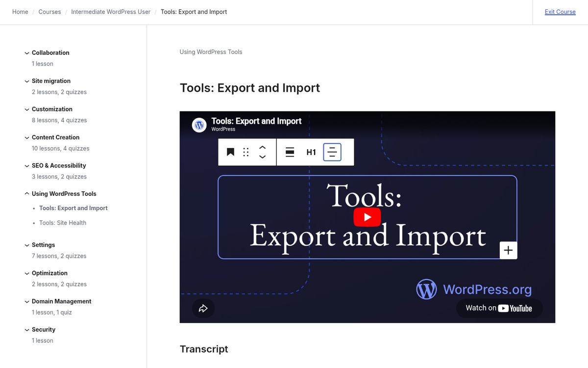Viewport: 588px width, 368px height.
Task: Click the WordPress channel avatar on the video
Action: tap(199, 125)
